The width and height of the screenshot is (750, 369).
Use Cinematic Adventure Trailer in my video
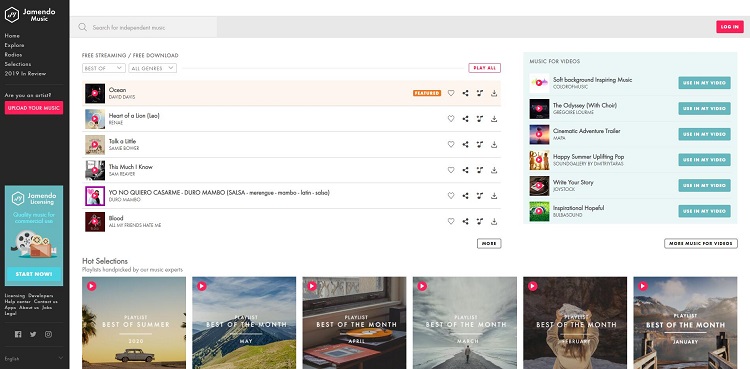click(x=704, y=134)
